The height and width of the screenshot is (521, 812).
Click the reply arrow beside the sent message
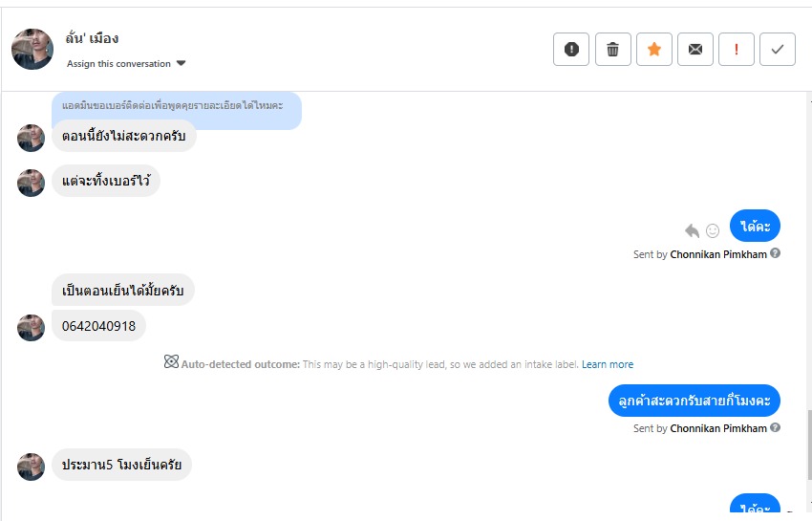coord(692,230)
